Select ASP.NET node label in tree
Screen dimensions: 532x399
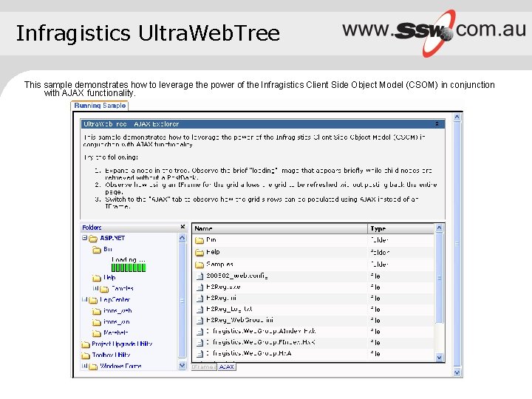[x=112, y=238]
